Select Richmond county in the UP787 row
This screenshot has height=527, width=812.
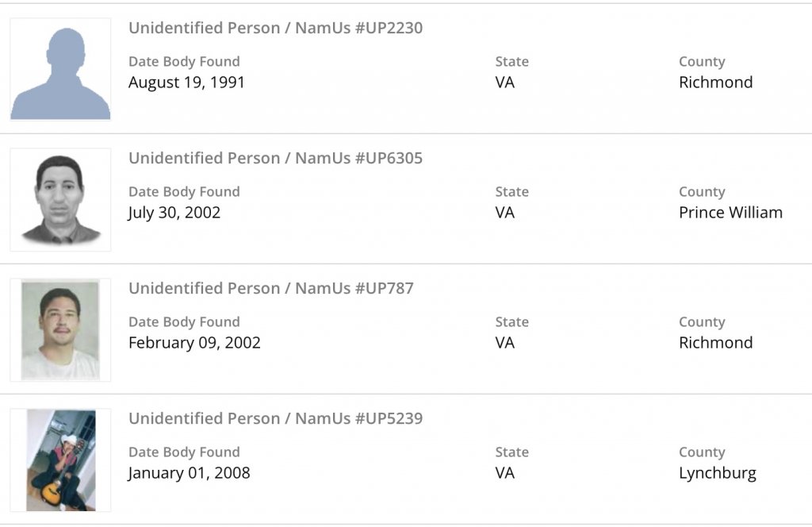pyautogui.click(x=715, y=343)
